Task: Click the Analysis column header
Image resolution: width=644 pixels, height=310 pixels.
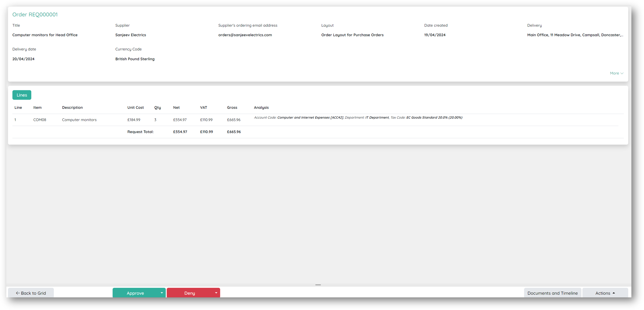Action: (x=261, y=108)
